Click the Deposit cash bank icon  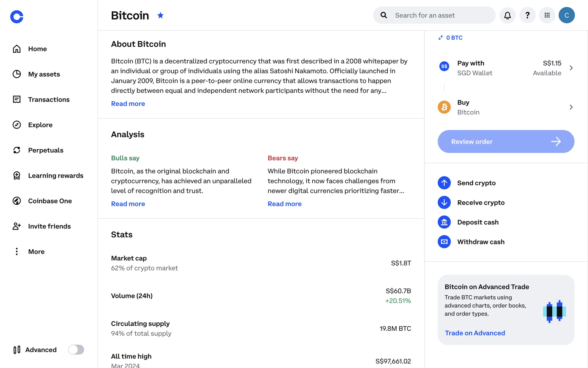[x=444, y=222]
